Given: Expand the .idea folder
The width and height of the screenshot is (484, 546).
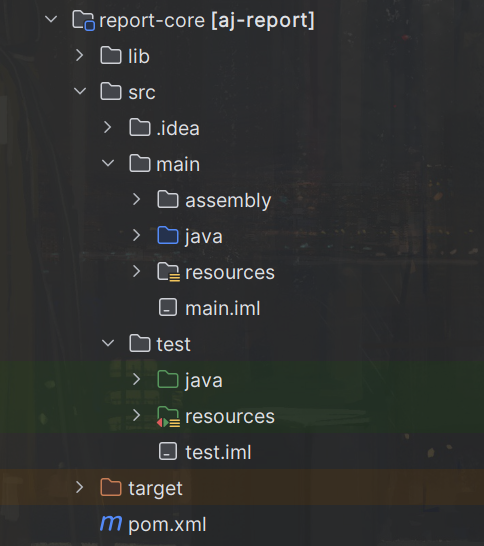Looking at the screenshot, I should 108,127.
